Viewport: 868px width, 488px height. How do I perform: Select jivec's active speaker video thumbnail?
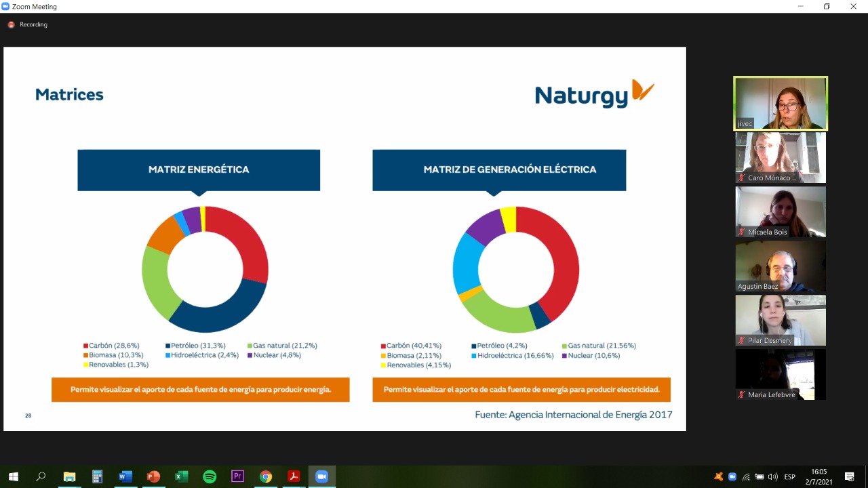tap(781, 103)
